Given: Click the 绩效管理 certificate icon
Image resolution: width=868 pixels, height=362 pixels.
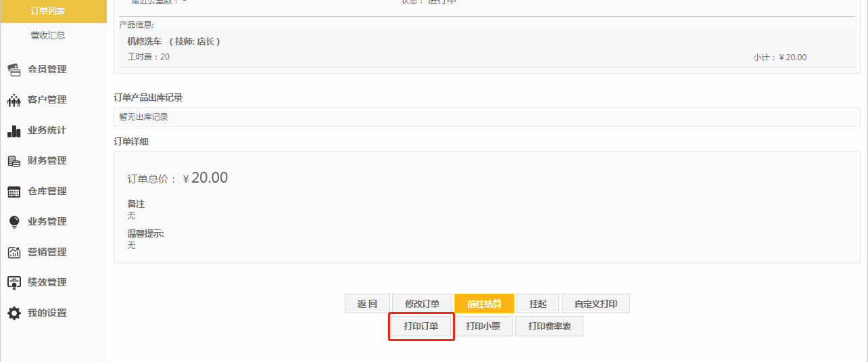Looking at the screenshot, I should [x=14, y=283].
